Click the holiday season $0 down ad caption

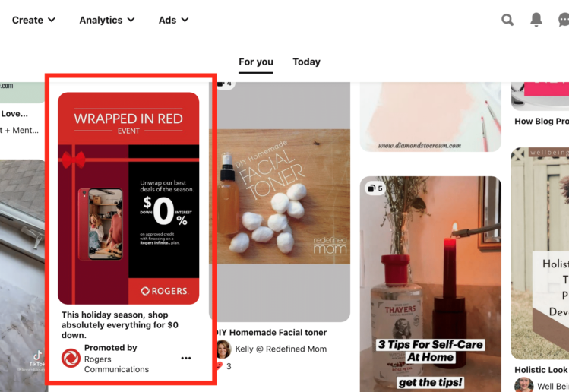tap(120, 325)
